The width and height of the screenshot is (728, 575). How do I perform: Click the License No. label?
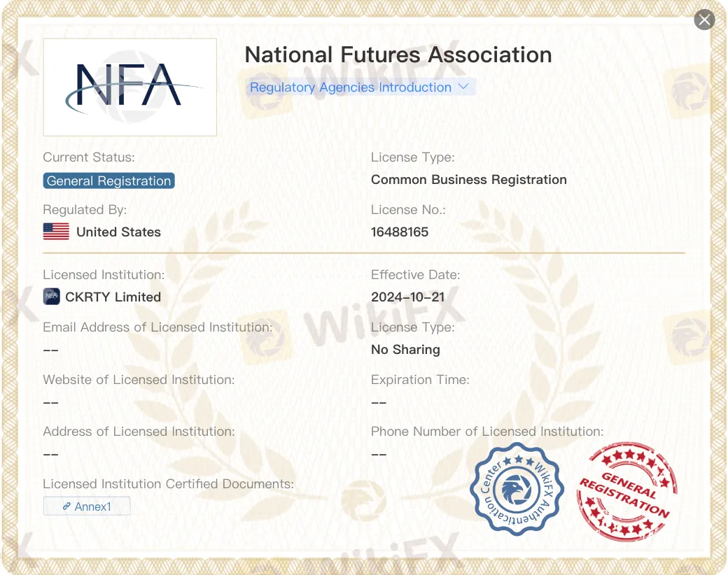[409, 210]
